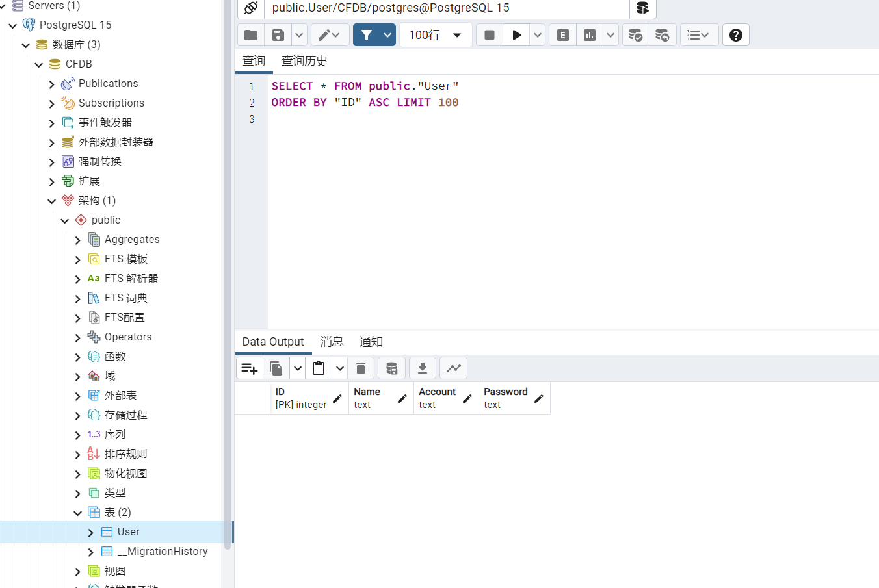Collapse the 表 (2) tables node

pyautogui.click(x=78, y=513)
